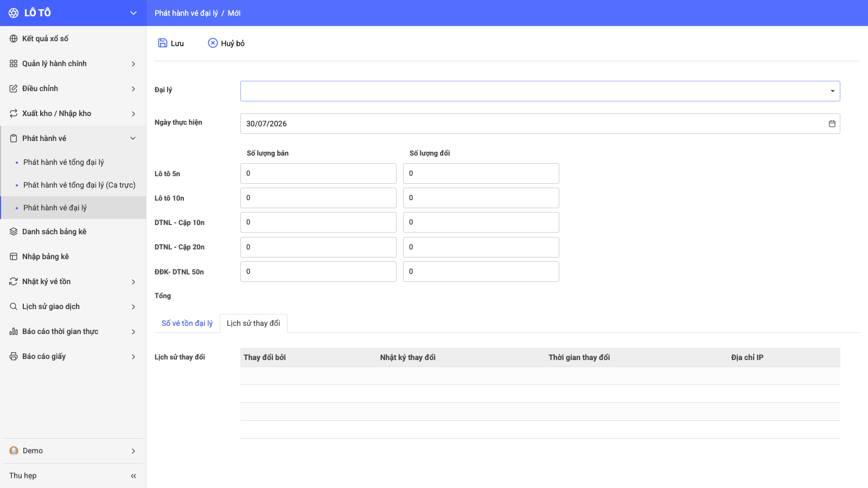Viewport: 868px width, 488px height.
Task: Click the Lịch sử giao dịch search icon
Action: [x=14, y=306]
